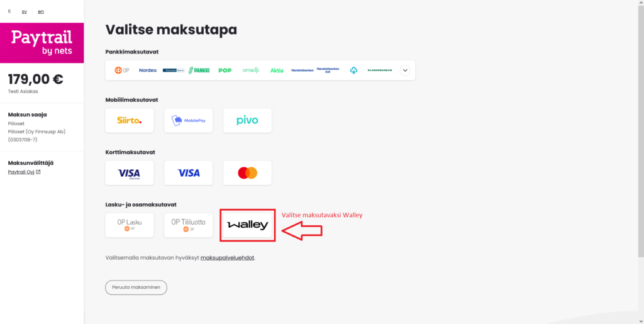Switch language to Swedish (sv)
Viewport: 644px width, 324px height.
click(24, 11)
